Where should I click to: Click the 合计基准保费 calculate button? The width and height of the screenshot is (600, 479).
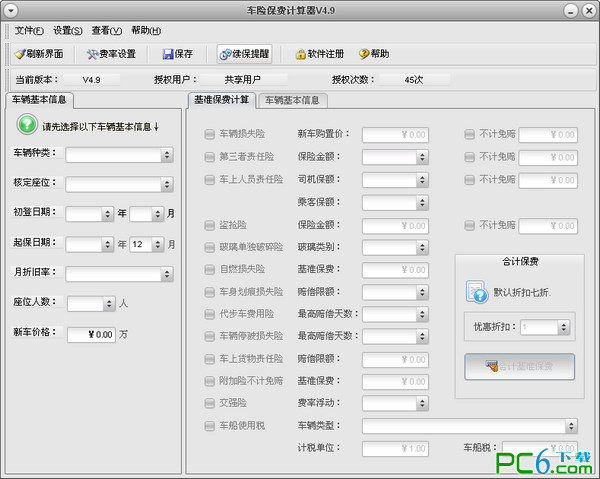tap(520, 367)
